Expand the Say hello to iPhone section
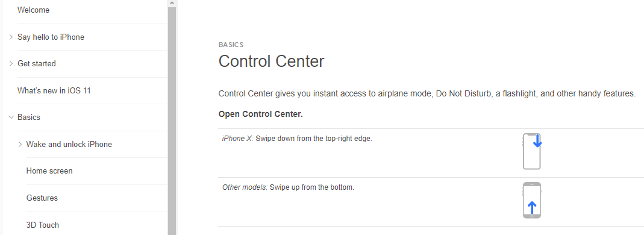644x235 pixels. [11, 37]
